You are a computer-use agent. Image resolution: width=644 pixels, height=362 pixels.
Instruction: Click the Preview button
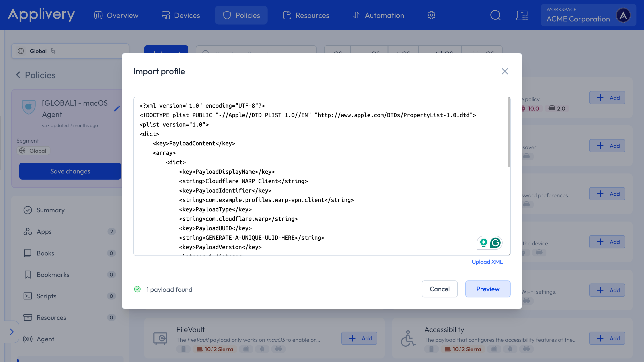point(487,289)
